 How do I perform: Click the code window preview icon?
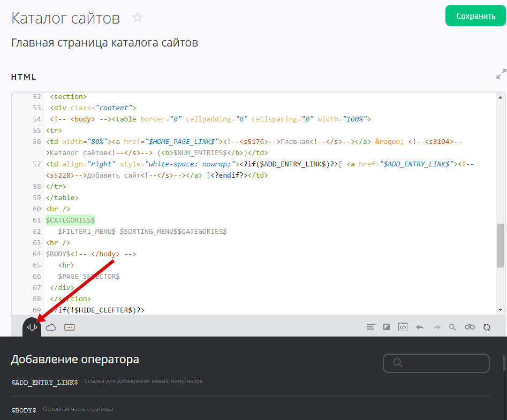pyautogui.click(x=403, y=327)
